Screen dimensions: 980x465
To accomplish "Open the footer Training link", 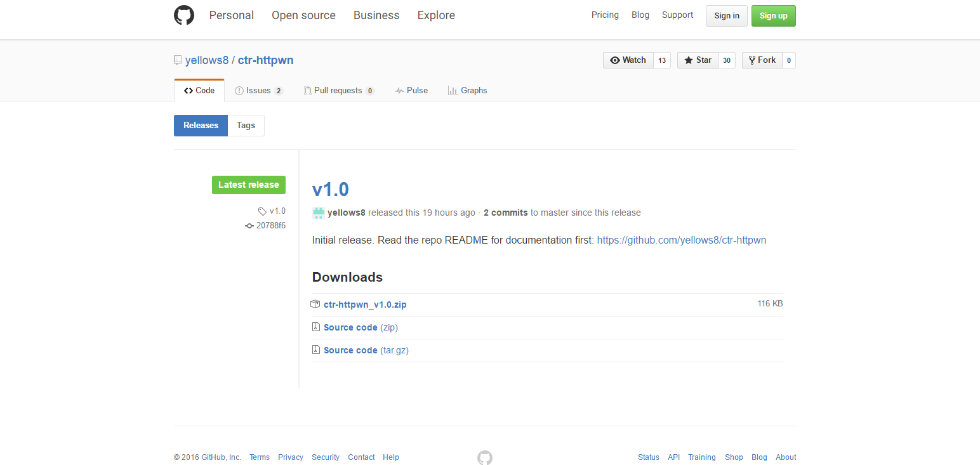I will click(702, 457).
